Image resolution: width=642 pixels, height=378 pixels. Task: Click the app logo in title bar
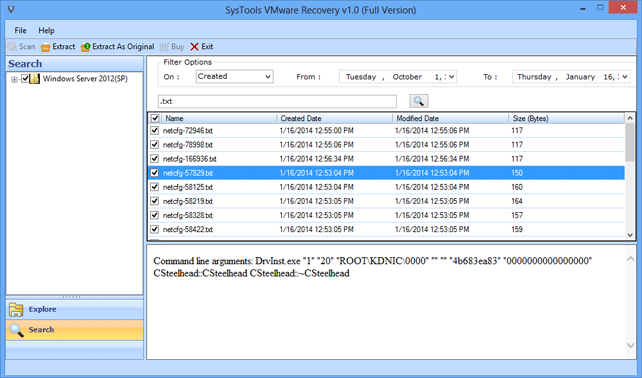tap(11, 9)
